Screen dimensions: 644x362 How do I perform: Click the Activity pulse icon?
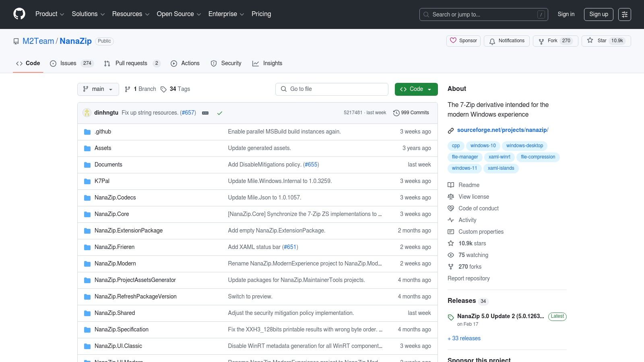[x=451, y=220]
